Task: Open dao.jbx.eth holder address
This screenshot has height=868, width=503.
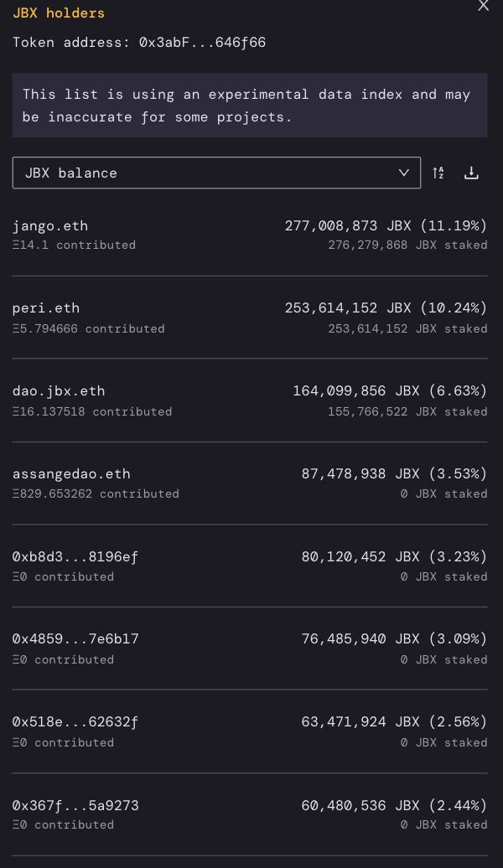Action: 59,390
